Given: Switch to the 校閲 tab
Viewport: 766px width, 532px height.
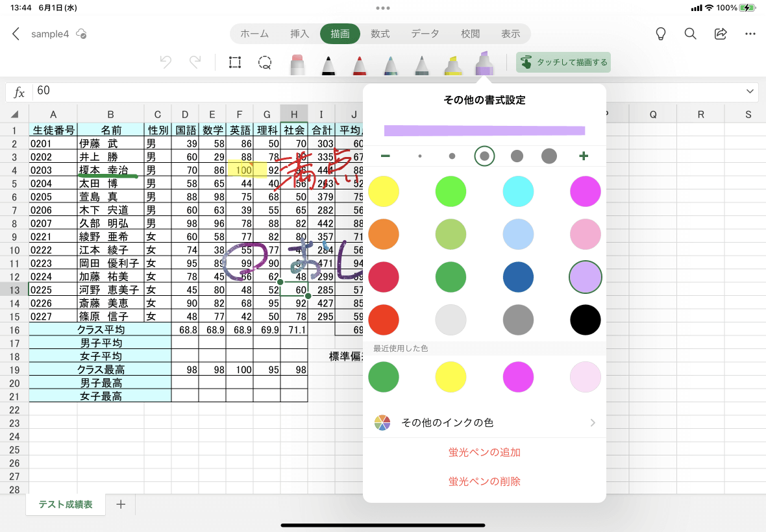Looking at the screenshot, I should point(470,34).
